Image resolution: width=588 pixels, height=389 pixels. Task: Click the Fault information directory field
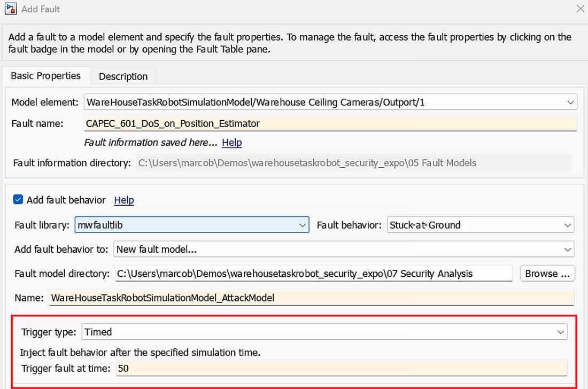353,163
